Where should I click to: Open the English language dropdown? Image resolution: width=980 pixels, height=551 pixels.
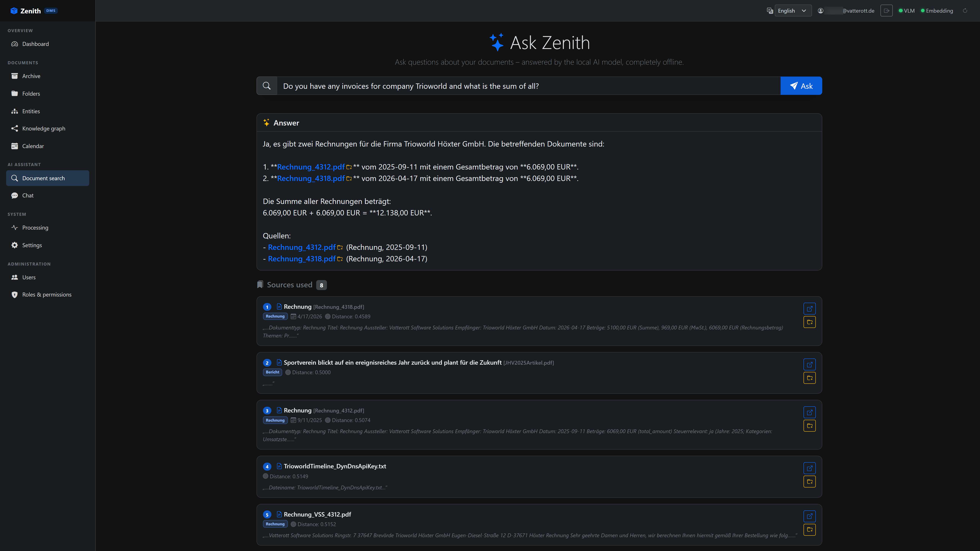[x=793, y=11]
